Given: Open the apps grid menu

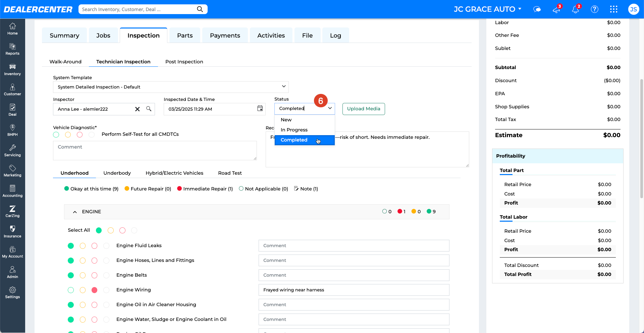Looking at the screenshot, I should pos(614,9).
